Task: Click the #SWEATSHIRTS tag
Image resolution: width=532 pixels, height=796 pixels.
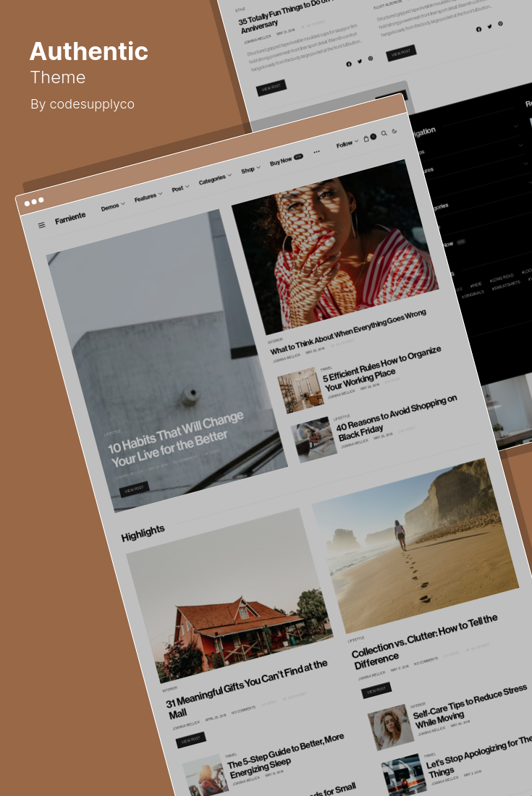Action: click(x=506, y=285)
